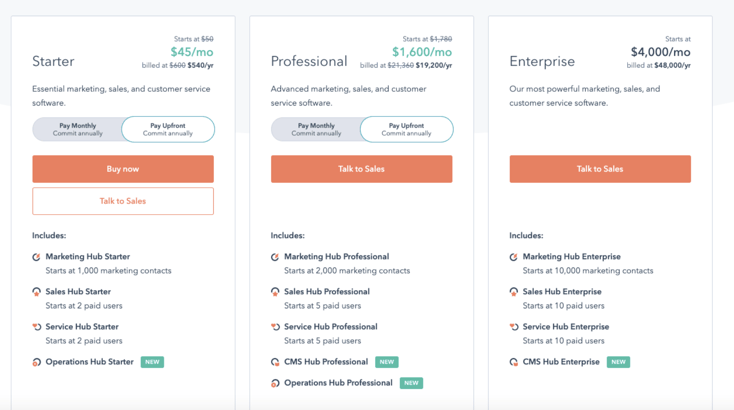The height and width of the screenshot is (410, 734).
Task: Click the NEW badge beside Operations Hub Starter
Action: click(152, 362)
